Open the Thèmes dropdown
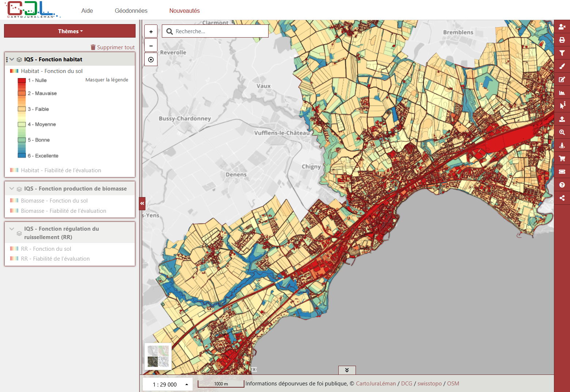Viewport: 570px width, 392px height. [70, 31]
